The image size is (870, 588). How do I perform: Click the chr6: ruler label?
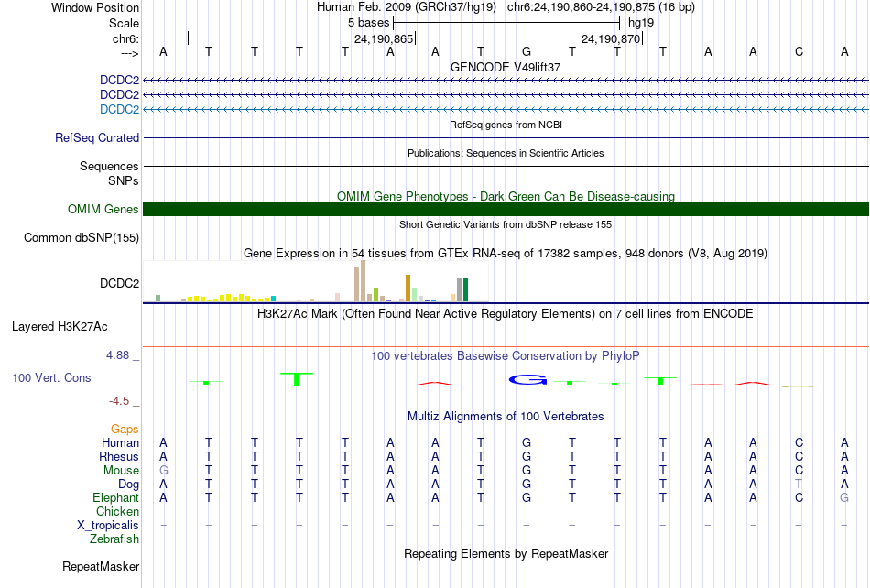click(125, 38)
